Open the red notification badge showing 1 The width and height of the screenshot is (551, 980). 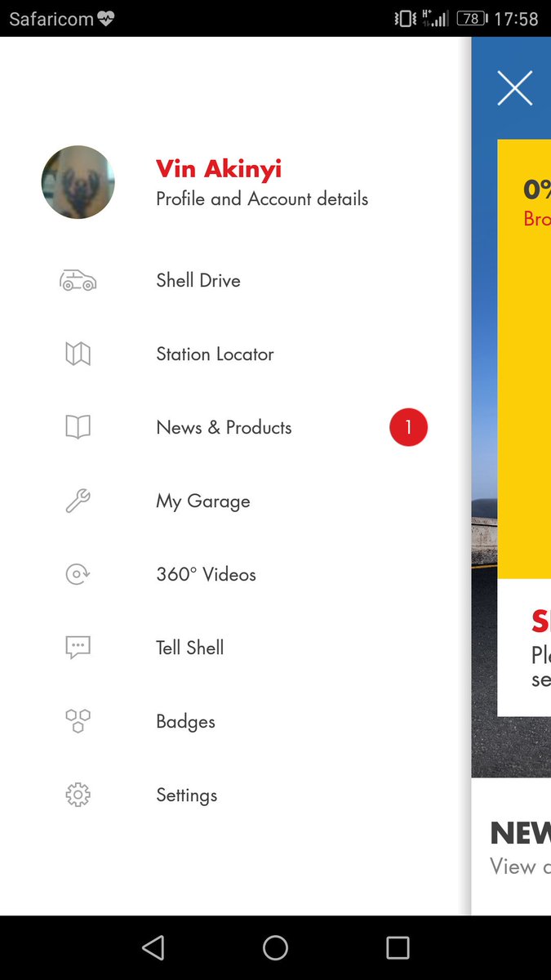tap(408, 427)
